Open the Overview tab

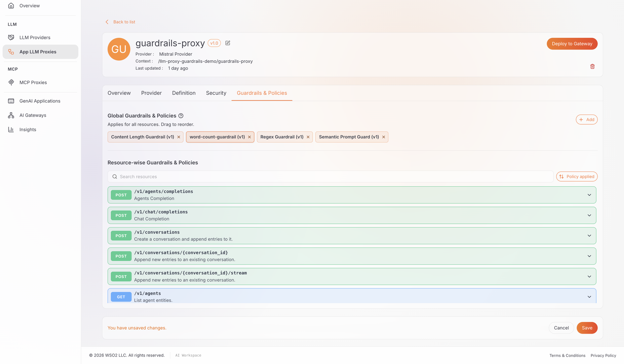[119, 93]
